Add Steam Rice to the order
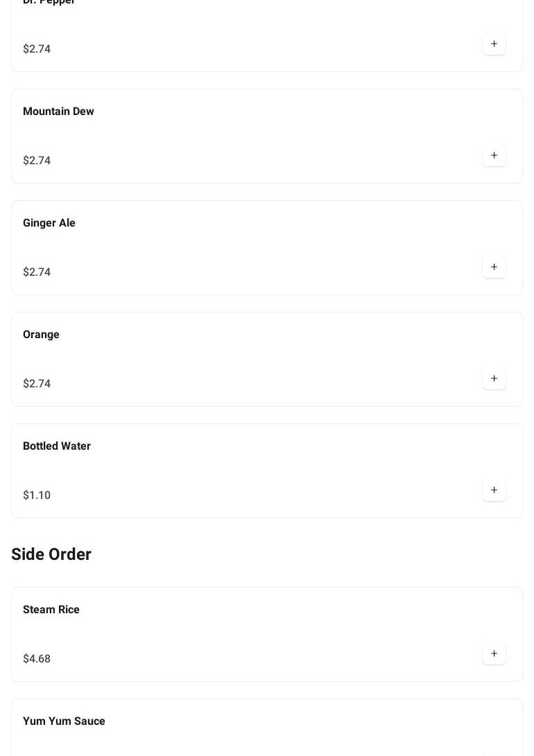Screen dimensions: 534x756 [x=494, y=654]
